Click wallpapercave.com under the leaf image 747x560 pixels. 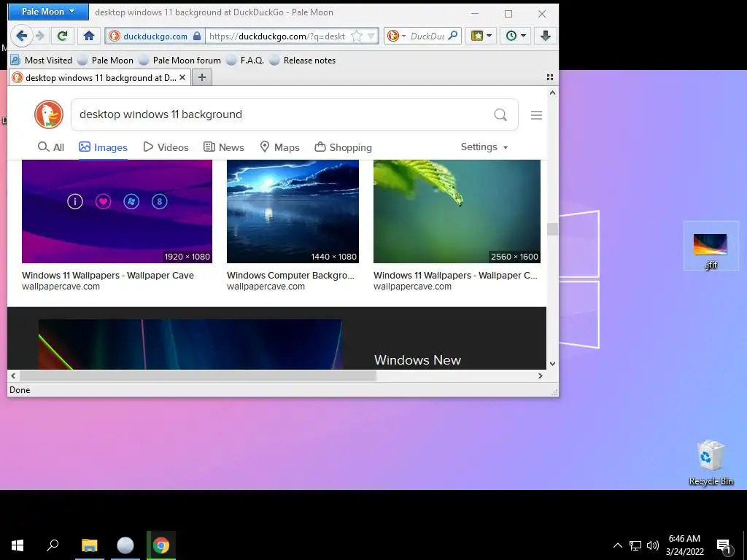click(x=412, y=286)
